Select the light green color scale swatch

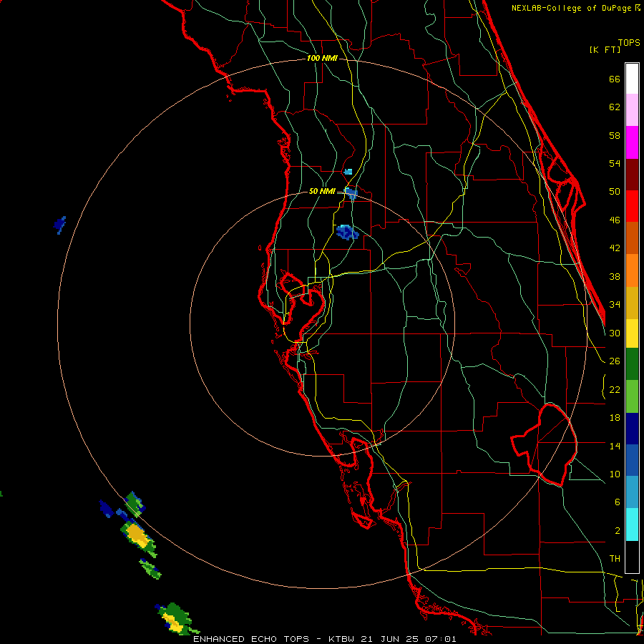coord(632,396)
